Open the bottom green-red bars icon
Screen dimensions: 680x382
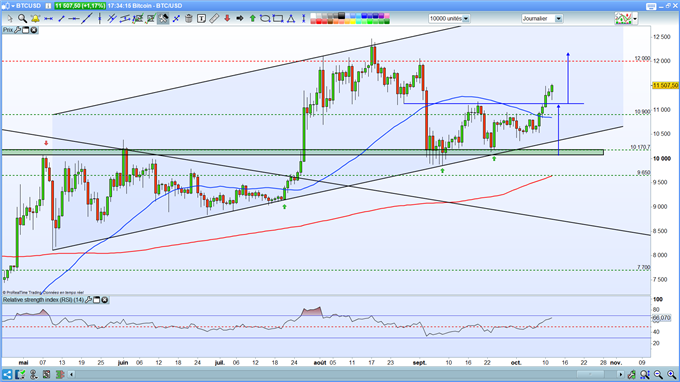60,375
